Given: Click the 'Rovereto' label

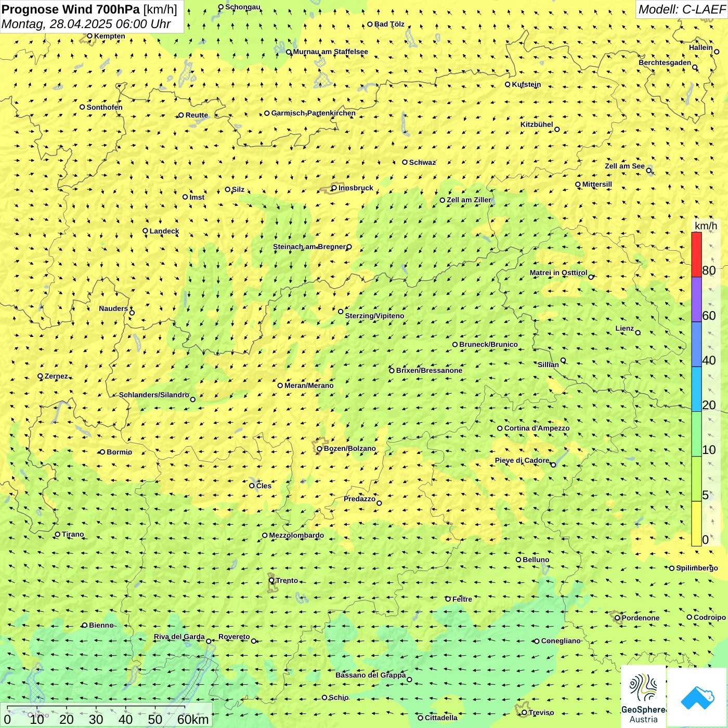Looking at the screenshot, I should click(x=234, y=636).
